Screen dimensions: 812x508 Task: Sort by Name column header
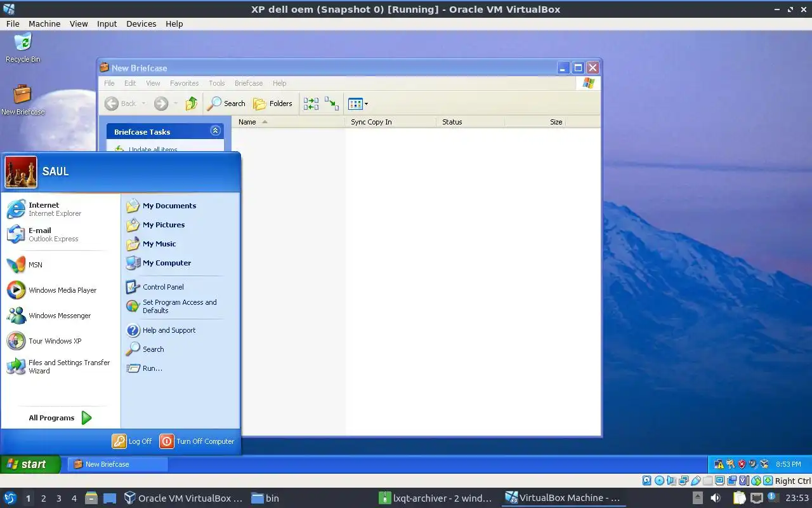click(x=289, y=122)
